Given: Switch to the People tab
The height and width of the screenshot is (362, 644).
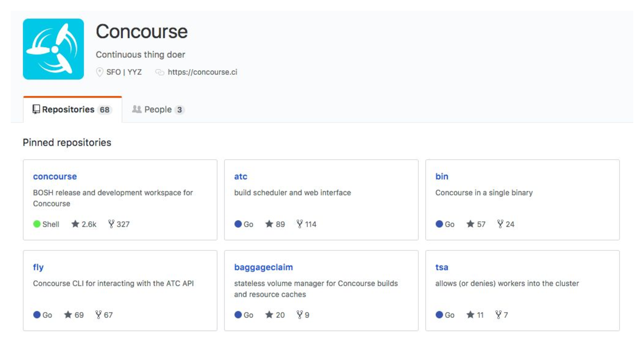Looking at the screenshot, I should (158, 109).
